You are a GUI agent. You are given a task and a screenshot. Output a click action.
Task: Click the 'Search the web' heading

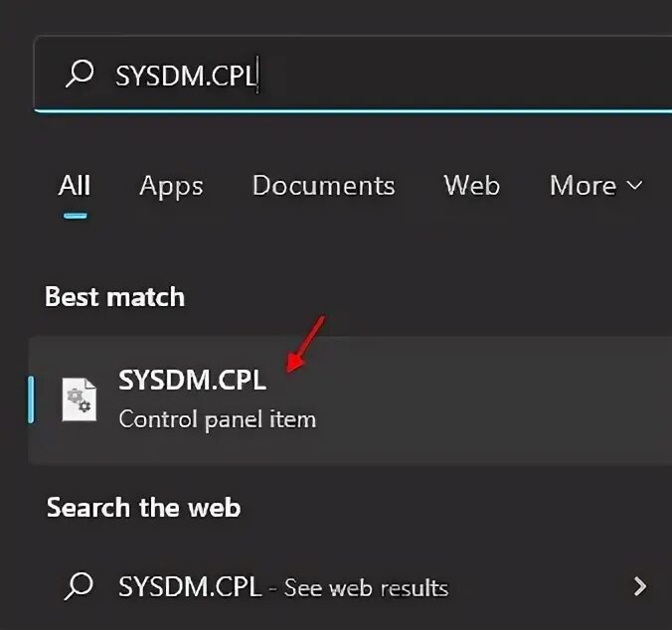click(143, 508)
